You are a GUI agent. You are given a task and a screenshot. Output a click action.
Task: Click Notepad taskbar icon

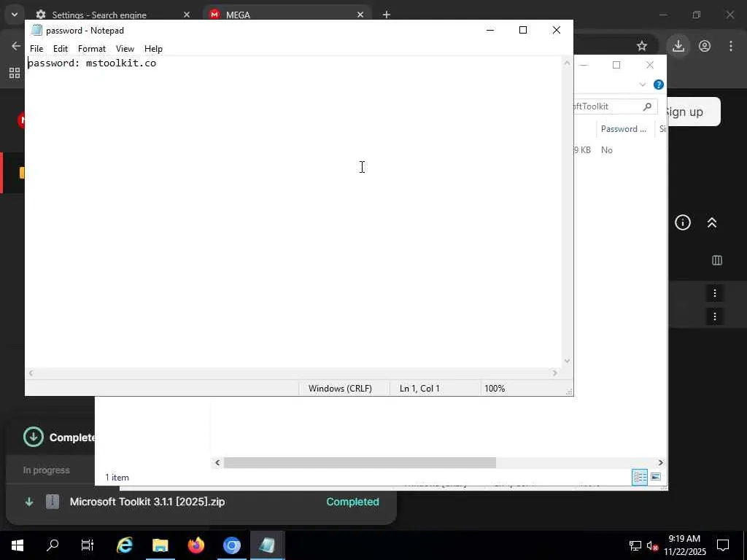coord(267,545)
